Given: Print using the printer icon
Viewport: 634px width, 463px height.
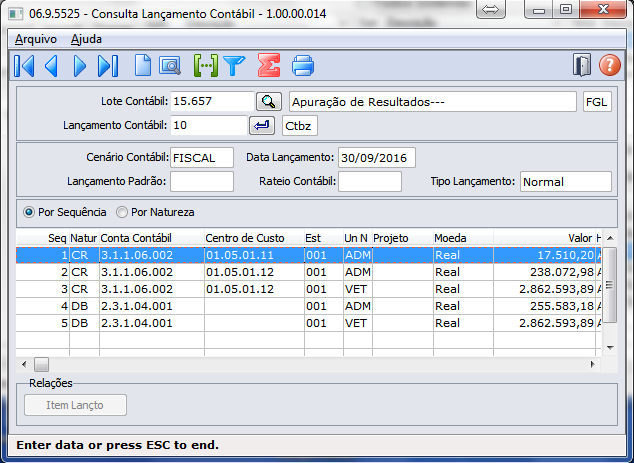Looking at the screenshot, I should 303,66.
